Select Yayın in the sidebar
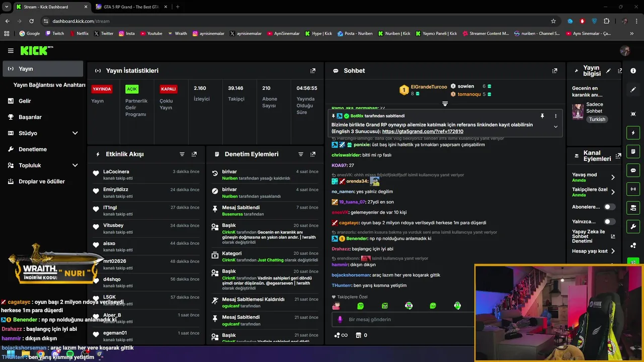644x362 pixels. coord(43,69)
